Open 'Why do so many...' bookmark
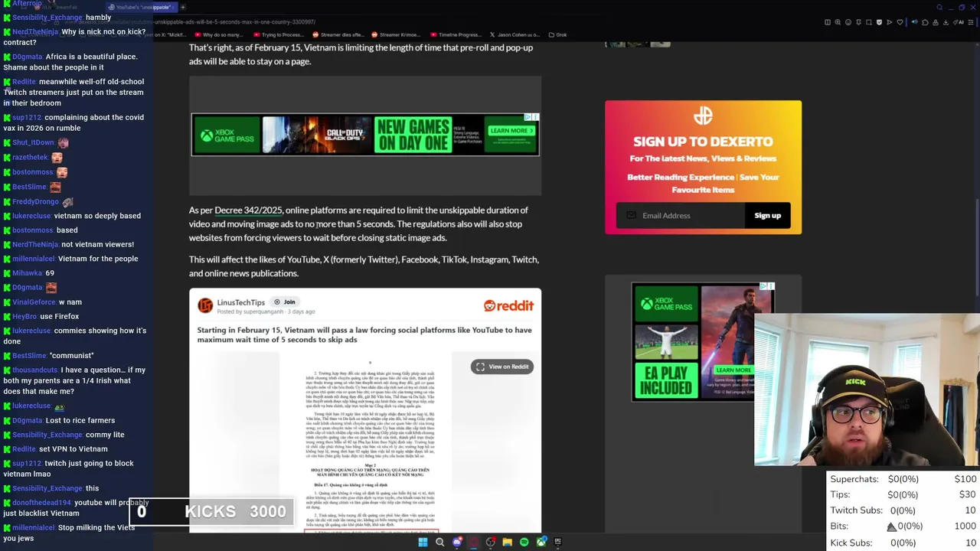The image size is (980, 551). [x=218, y=34]
